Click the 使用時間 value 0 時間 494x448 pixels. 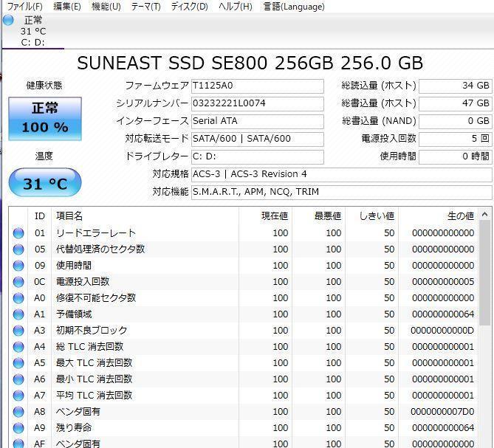pos(456,156)
